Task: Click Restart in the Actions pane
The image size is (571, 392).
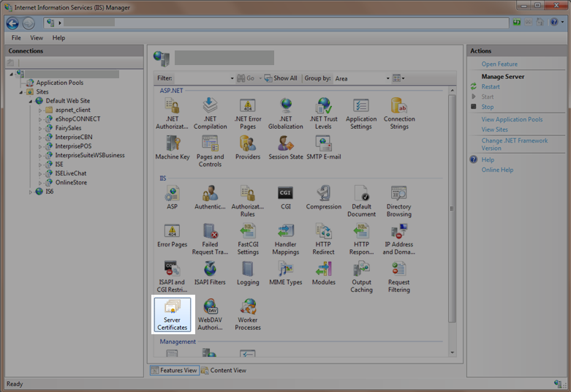Action: click(491, 86)
